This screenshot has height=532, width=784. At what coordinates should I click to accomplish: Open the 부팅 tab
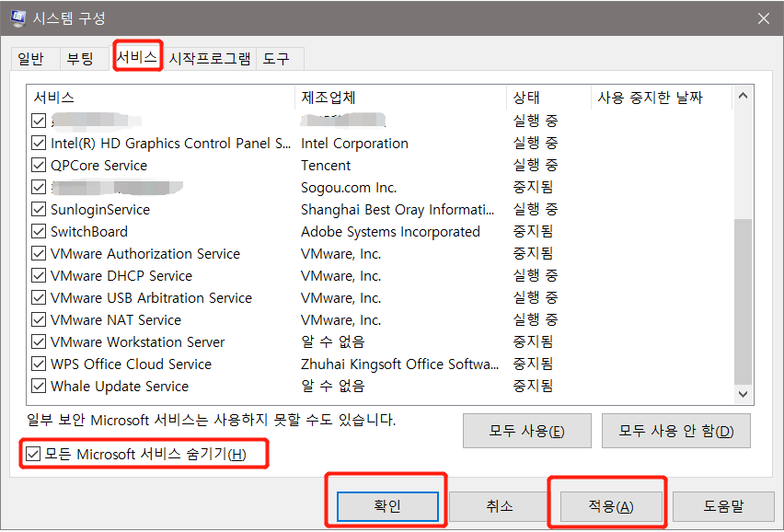(82, 57)
